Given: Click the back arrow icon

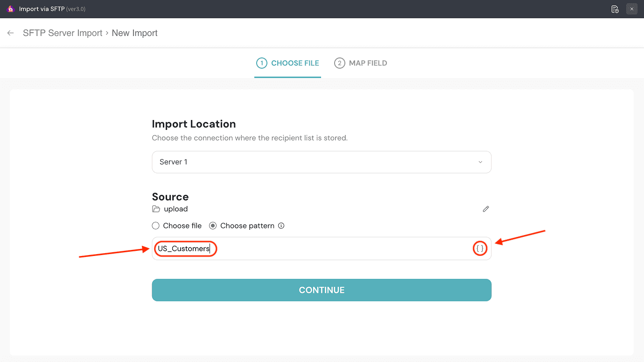Looking at the screenshot, I should (x=10, y=33).
